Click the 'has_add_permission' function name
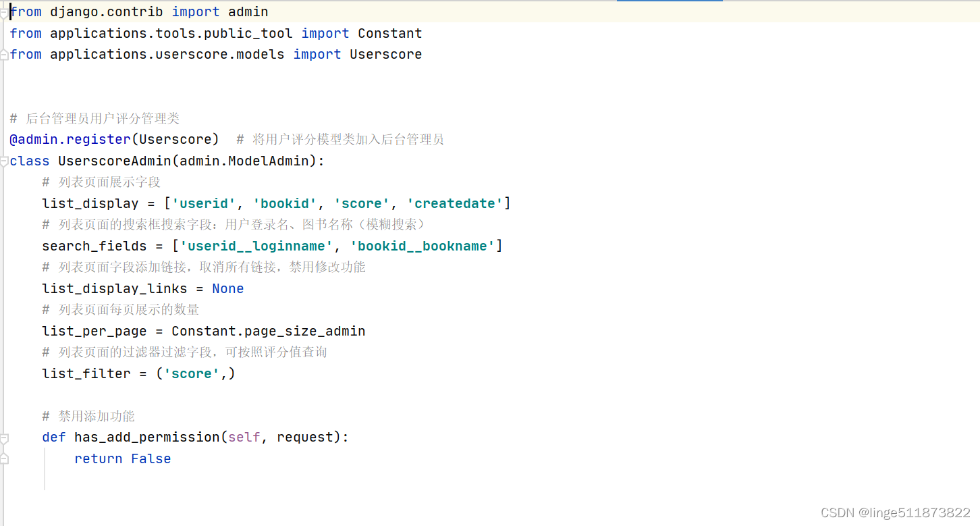The height and width of the screenshot is (526, 980). tap(146, 437)
